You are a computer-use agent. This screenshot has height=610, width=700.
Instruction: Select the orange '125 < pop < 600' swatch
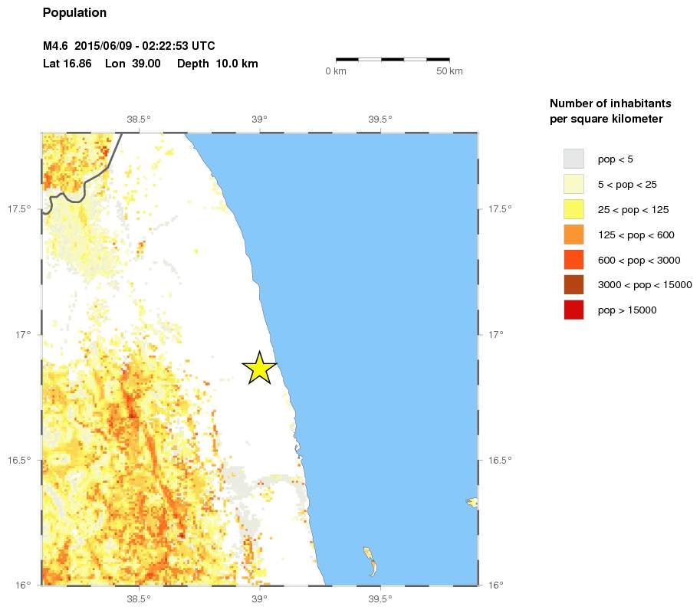(573, 234)
